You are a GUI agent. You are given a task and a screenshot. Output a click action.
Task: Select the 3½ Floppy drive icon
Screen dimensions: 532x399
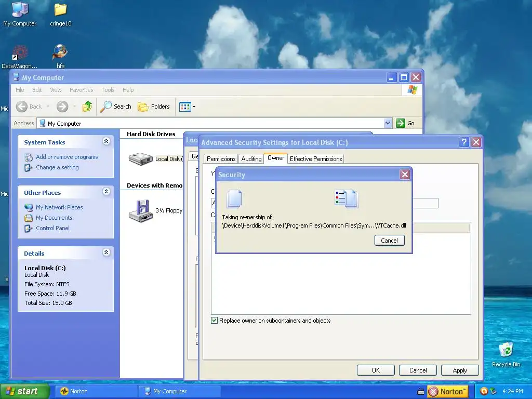[141, 211]
